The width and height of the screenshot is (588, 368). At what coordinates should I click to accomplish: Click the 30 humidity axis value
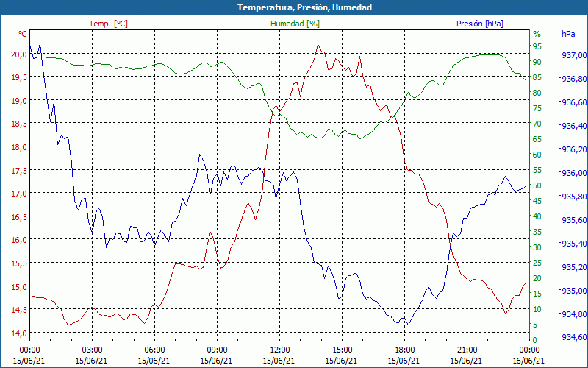(537, 247)
